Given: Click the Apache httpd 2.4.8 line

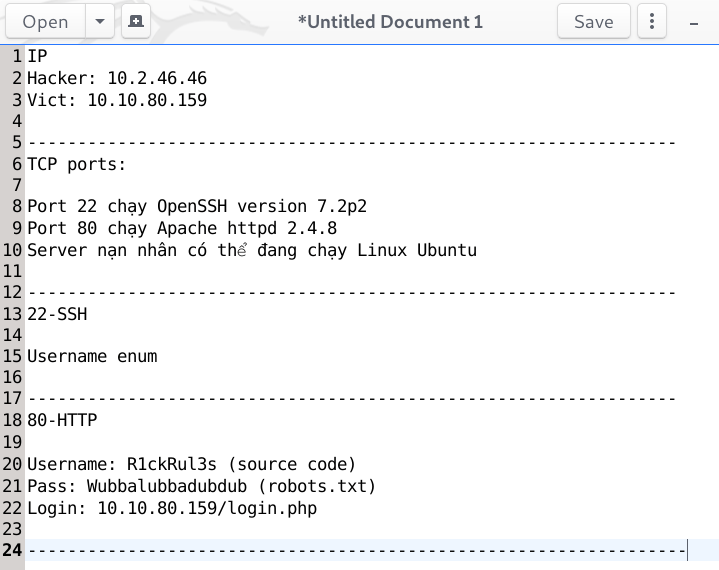Looking at the screenshot, I should pyautogui.click(x=182, y=229).
